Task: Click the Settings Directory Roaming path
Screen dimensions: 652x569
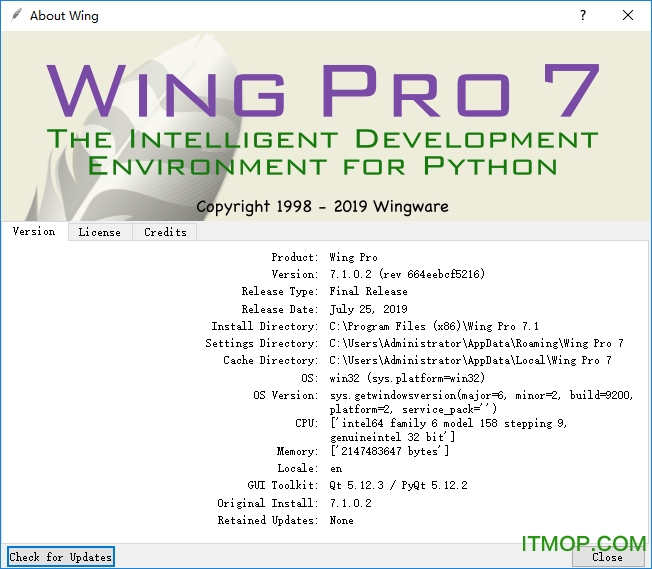Action: tap(477, 343)
